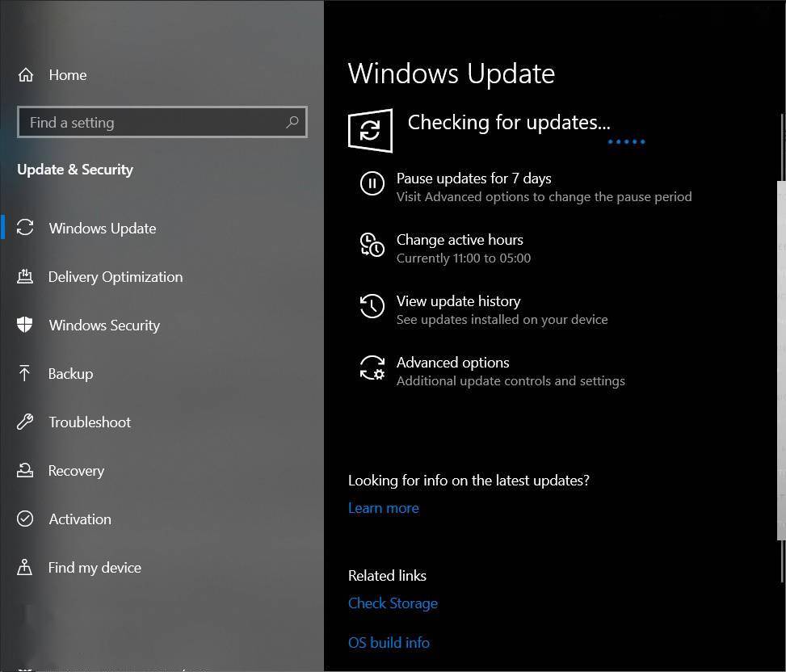786x672 pixels.
Task: Select Pause updates for 7 days
Action: [473, 178]
